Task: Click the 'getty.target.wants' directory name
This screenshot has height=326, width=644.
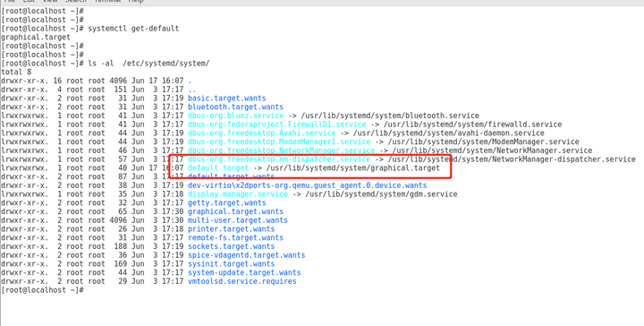Action: pos(226,202)
